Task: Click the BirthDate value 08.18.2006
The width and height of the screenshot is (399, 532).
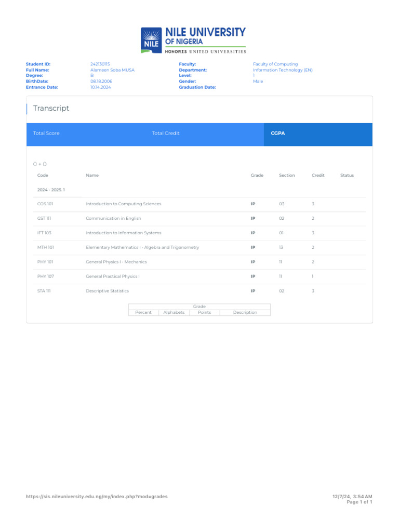Action: 101,82
